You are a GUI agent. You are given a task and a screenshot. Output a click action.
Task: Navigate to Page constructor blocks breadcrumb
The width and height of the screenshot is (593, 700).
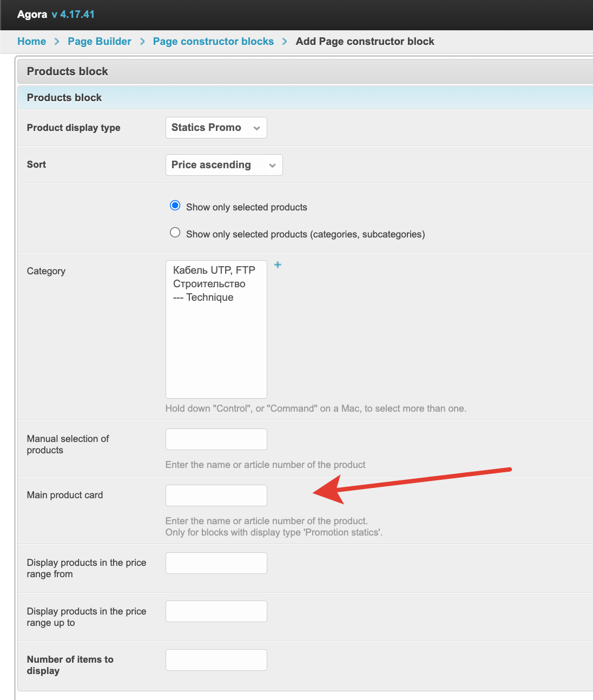(213, 42)
